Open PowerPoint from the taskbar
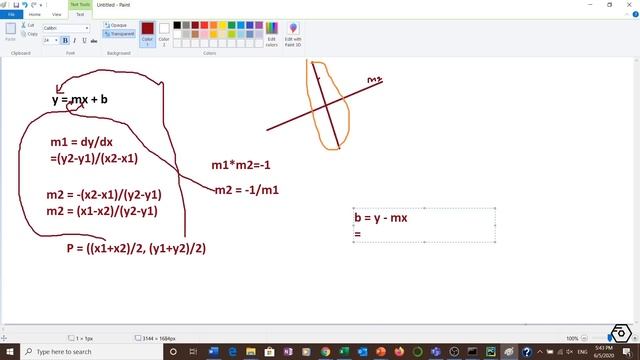The height and width of the screenshot is (360, 640). pos(381,351)
